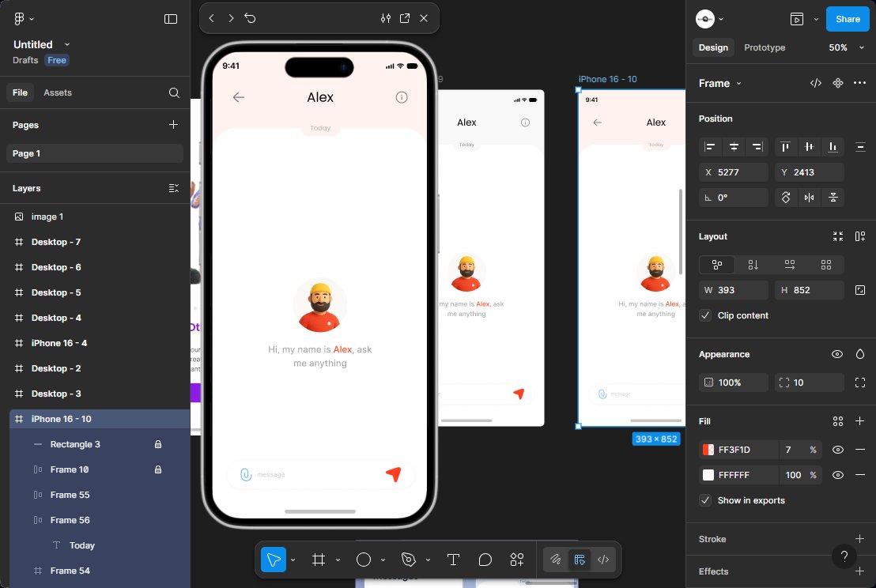Toggle the Show in exports checkbox
The height and width of the screenshot is (588, 876).
click(705, 500)
